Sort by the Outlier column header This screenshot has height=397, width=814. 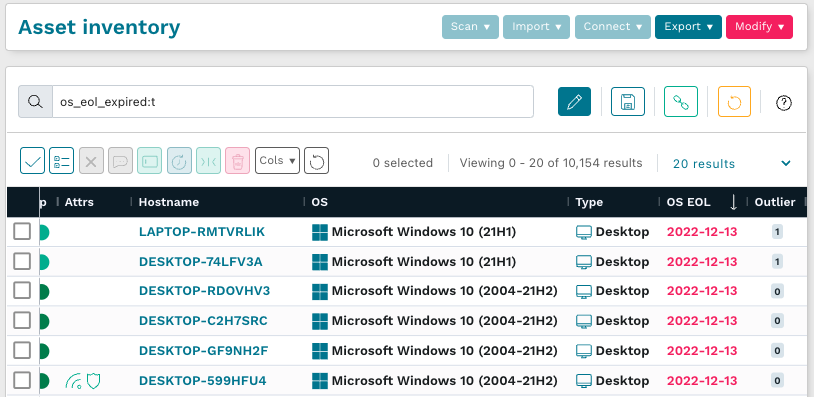775,202
